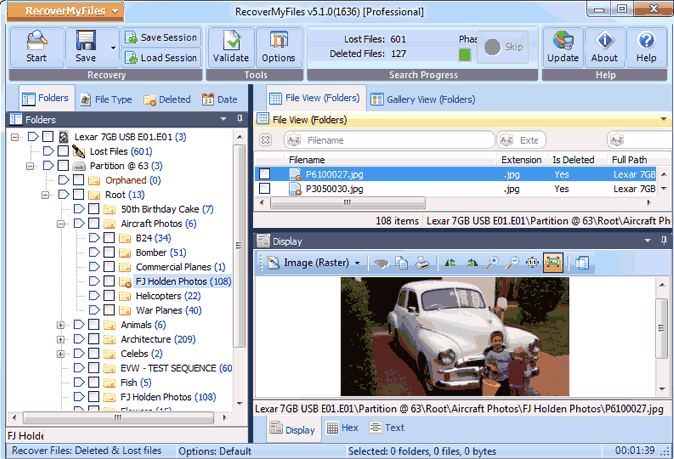This screenshot has height=459, width=674.
Task: Click the green search progress indicator
Action: point(464,54)
